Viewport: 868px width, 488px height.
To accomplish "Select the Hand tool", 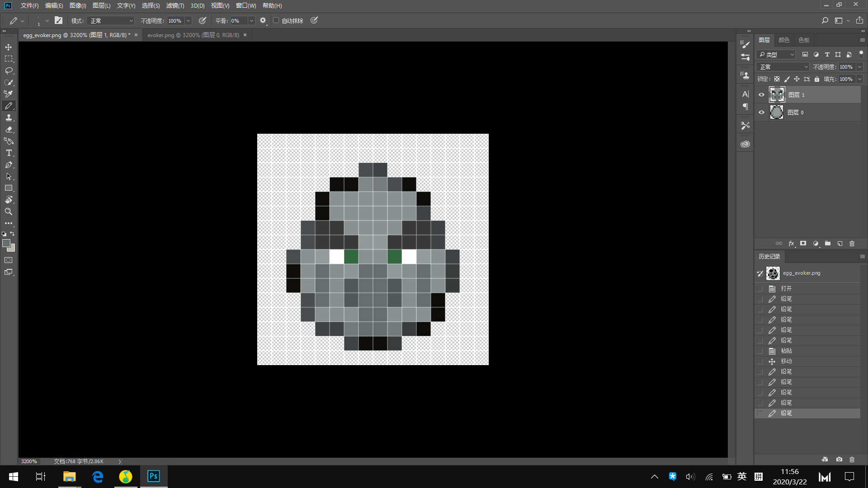I will 9,200.
